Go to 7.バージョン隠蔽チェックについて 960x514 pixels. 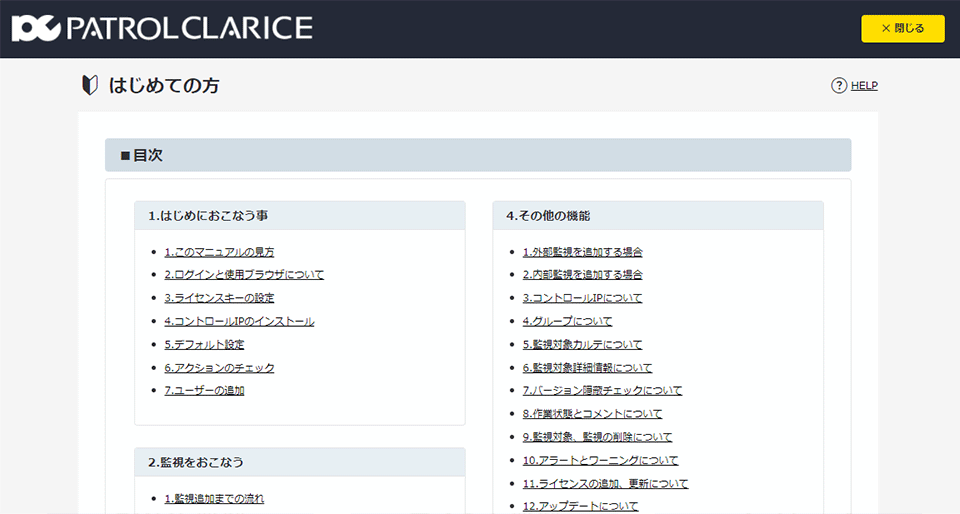click(602, 390)
